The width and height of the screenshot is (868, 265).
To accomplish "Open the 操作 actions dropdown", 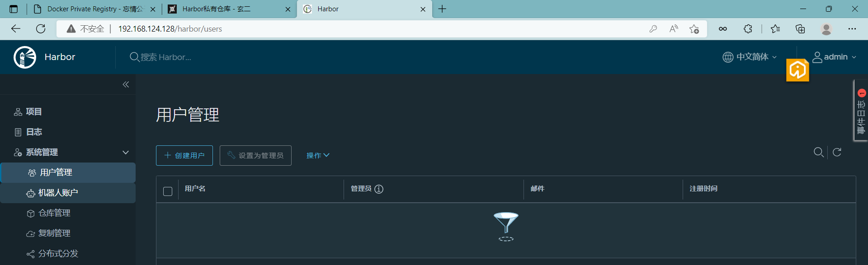I will pyautogui.click(x=318, y=155).
